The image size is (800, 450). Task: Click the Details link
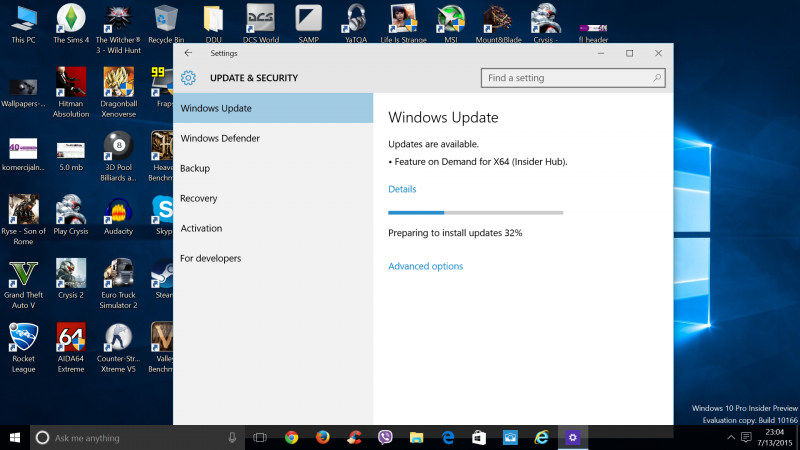(x=402, y=189)
